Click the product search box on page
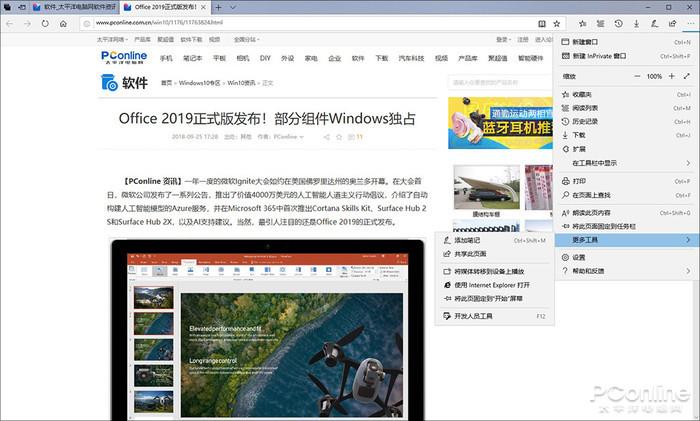This screenshot has height=421, width=700. click(500, 83)
